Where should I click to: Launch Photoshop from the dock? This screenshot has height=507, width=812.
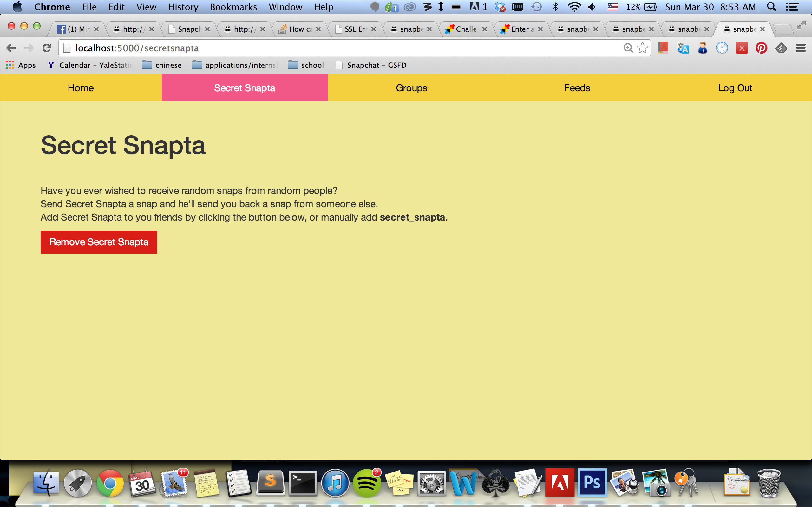[592, 483]
